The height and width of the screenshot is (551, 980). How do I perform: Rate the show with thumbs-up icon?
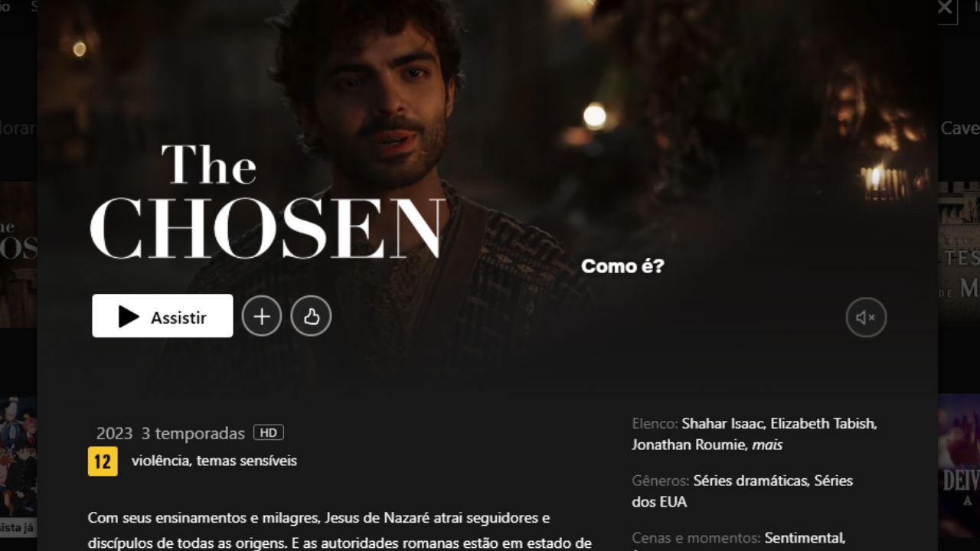pyautogui.click(x=311, y=316)
